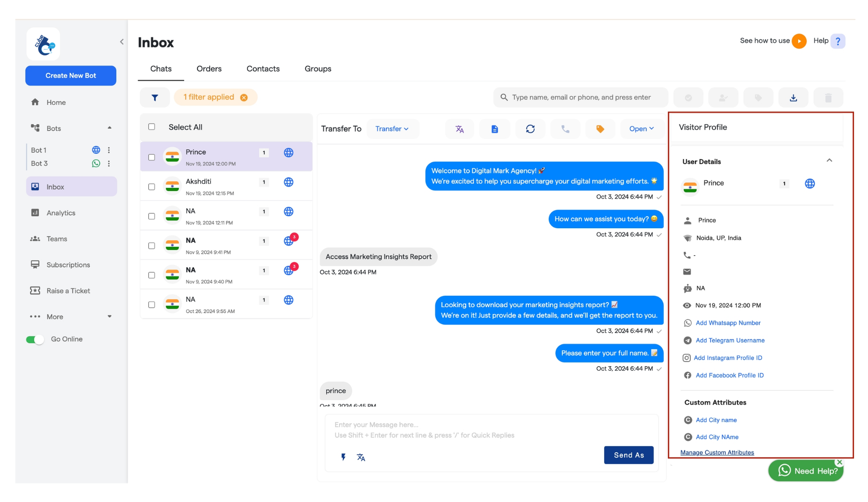Collapse the Bots section in sidebar
The height and width of the screenshot is (502, 868).
coord(109,128)
